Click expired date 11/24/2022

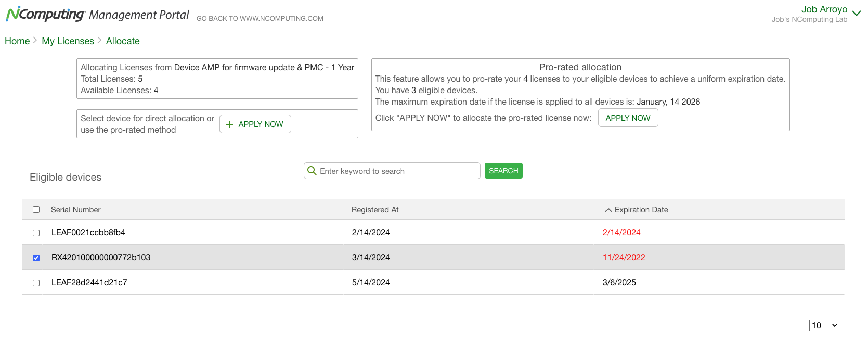click(x=624, y=258)
